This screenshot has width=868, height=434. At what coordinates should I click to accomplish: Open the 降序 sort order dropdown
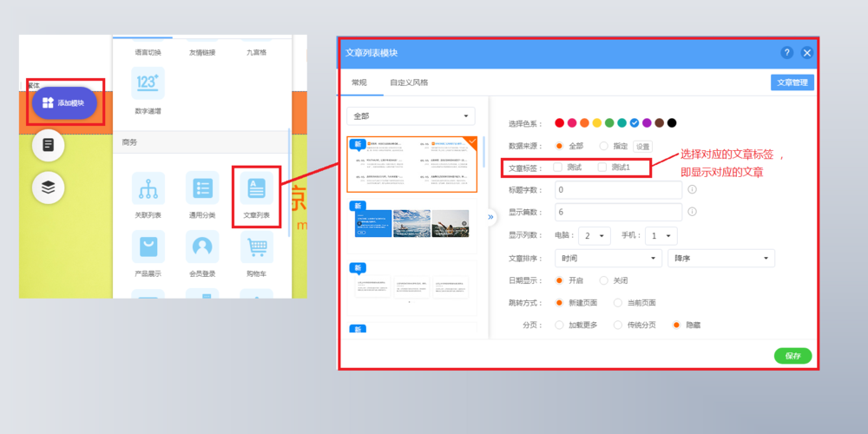click(720, 259)
